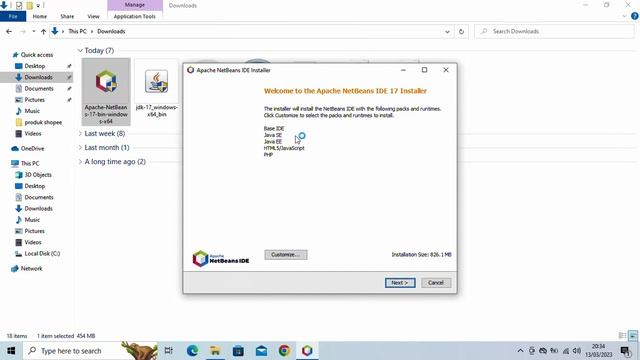The height and width of the screenshot is (360, 640).
Task: Select Desktop under This PC
Action: pos(35,186)
